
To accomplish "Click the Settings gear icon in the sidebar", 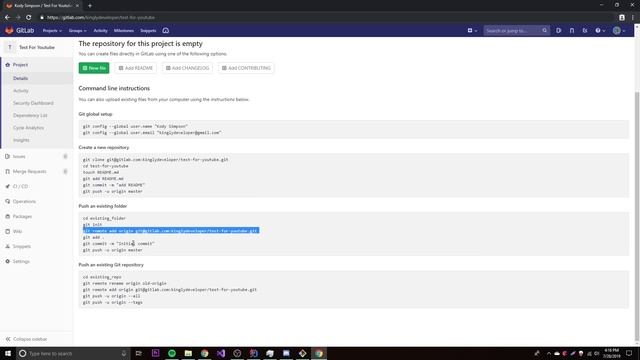I will [x=7, y=261].
